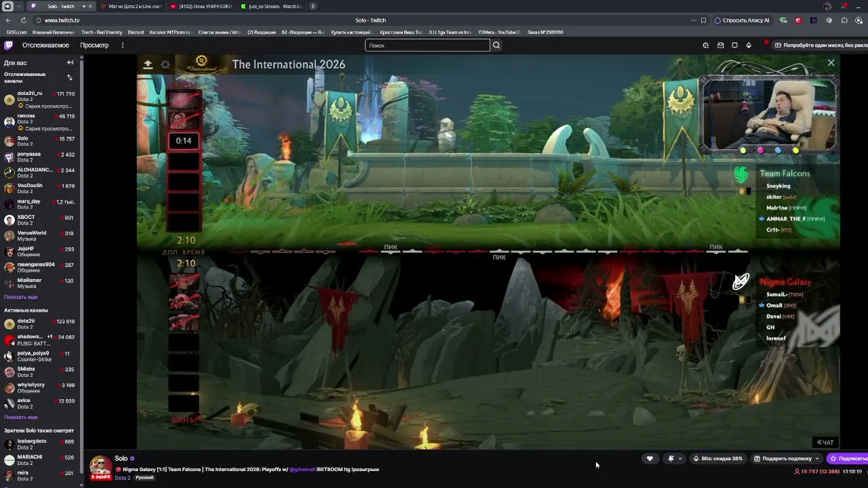Click the upload arrow icon in stream overlay
The image size is (868, 488).
[148, 64]
